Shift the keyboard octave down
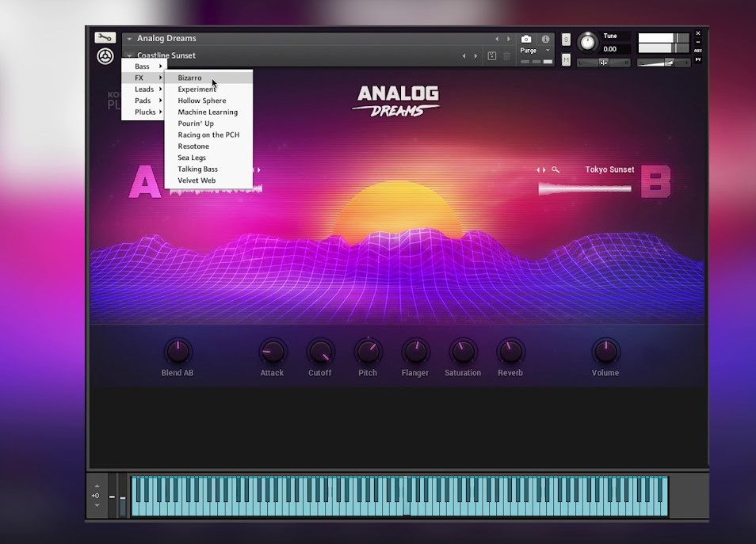 point(97,505)
